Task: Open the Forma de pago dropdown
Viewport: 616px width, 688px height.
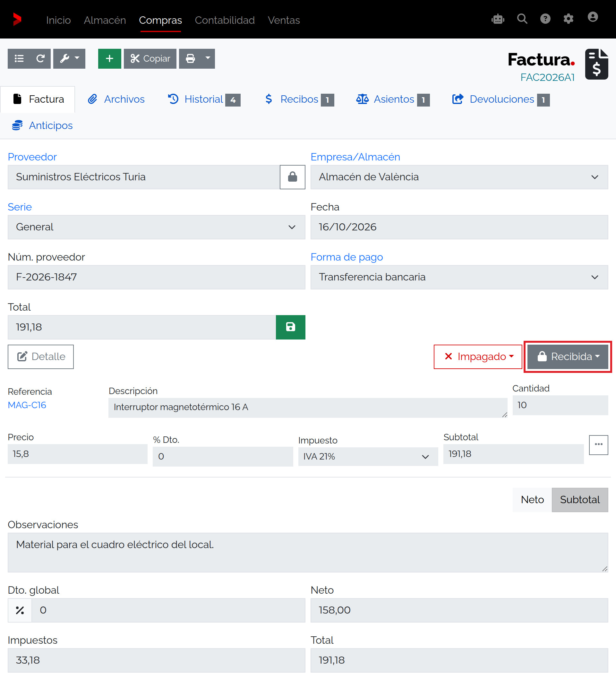Action: click(459, 277)
